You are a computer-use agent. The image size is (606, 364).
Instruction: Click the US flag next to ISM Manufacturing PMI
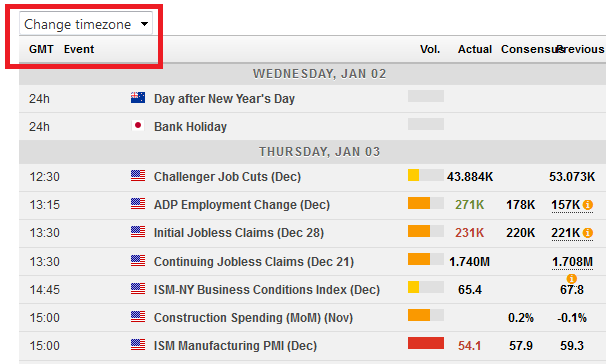[x=138, y=344]
